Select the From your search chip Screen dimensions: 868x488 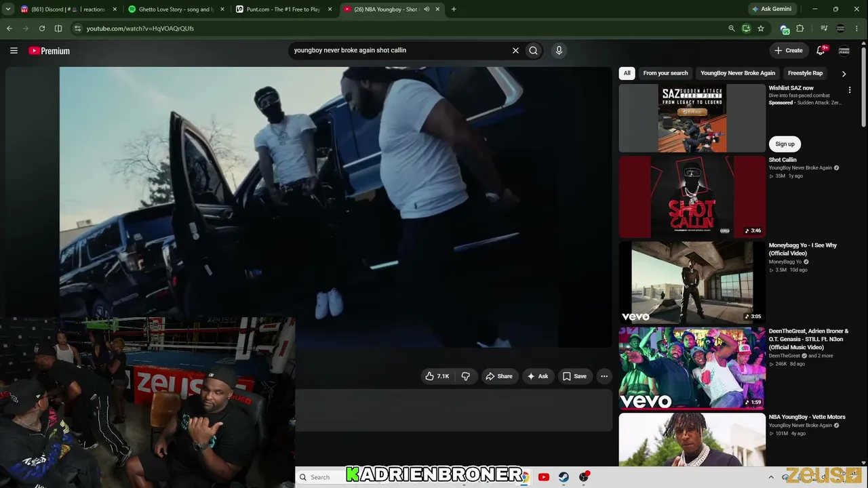pyautogui.click(x=665, y=73)
